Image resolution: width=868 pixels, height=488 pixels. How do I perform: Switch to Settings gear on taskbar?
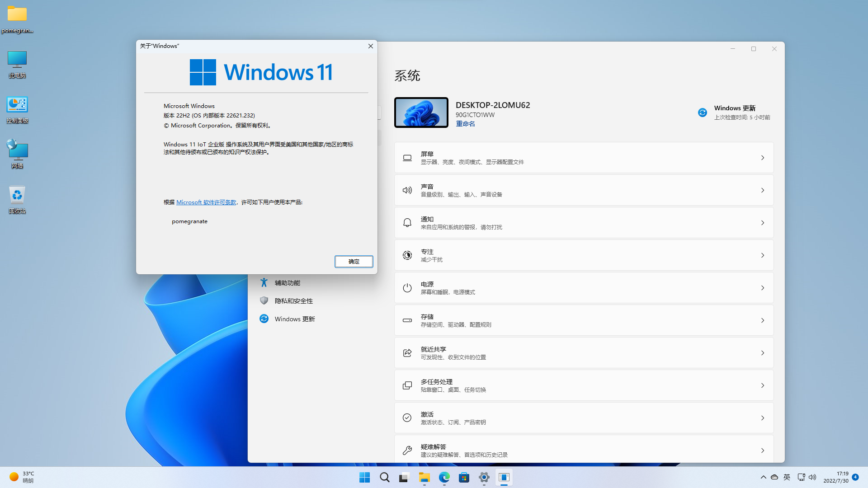click(484, 477)
